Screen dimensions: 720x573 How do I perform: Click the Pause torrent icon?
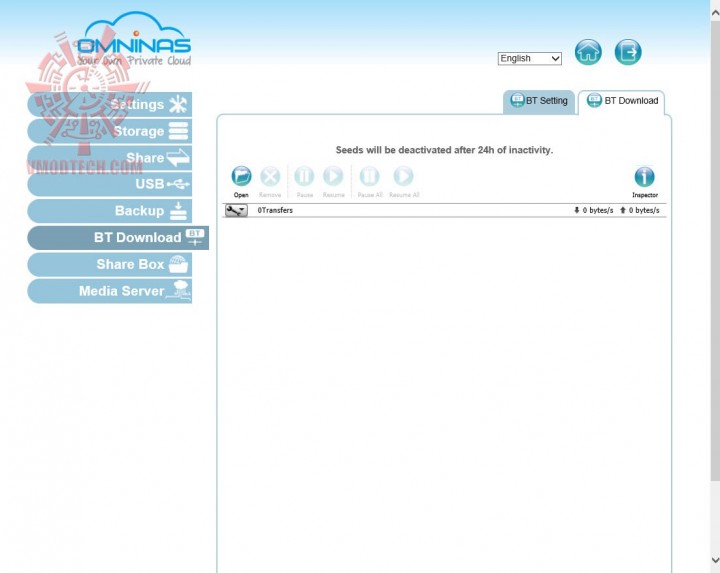pyautogui.click(x=304, y=176)
